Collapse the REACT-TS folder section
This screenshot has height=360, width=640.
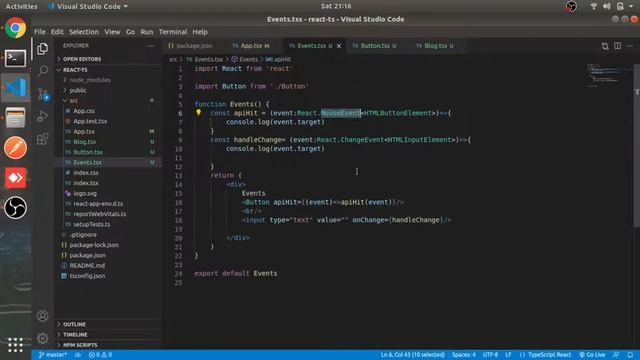(108, 70)
